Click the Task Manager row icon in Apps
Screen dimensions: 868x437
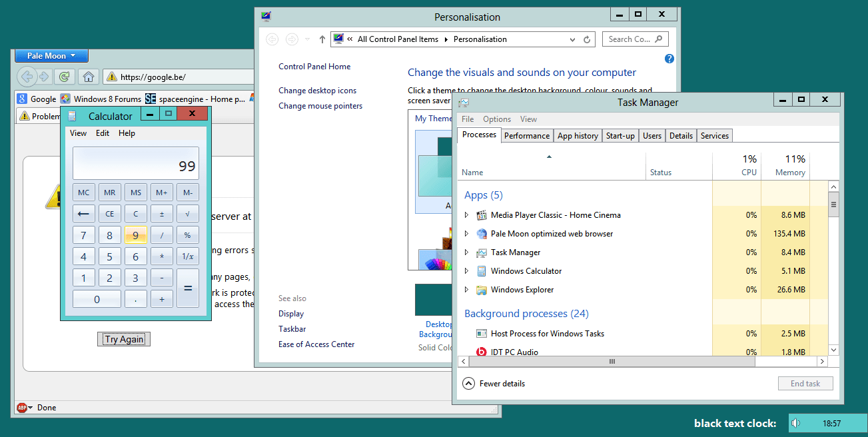click(x=482, y=252)
